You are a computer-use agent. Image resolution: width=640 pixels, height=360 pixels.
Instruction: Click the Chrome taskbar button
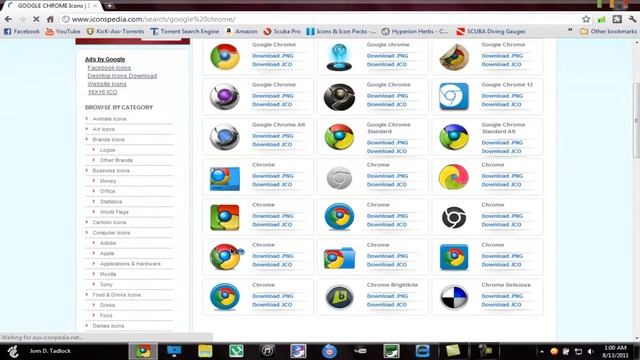143,351
